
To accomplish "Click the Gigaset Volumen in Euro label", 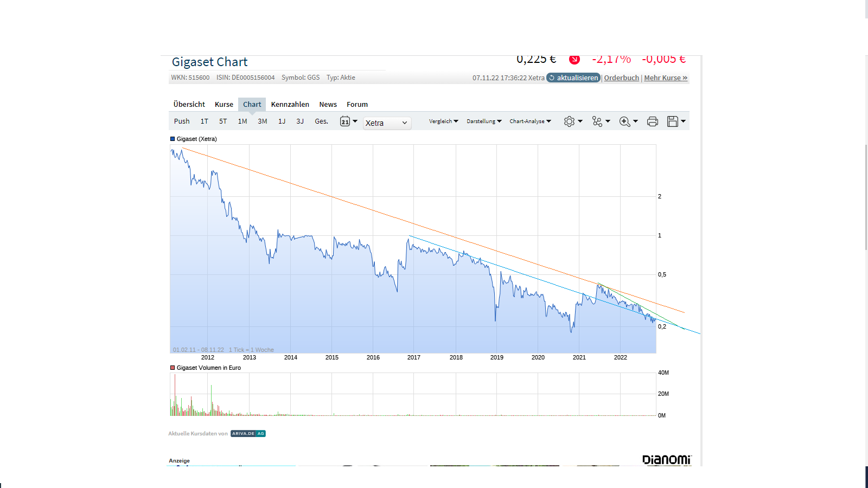I will click(x=209, y=368).
